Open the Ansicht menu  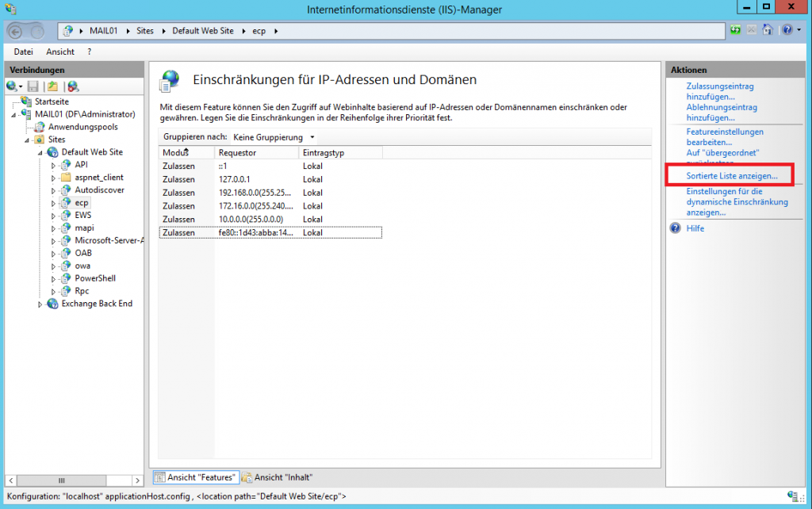click(59, 51)
